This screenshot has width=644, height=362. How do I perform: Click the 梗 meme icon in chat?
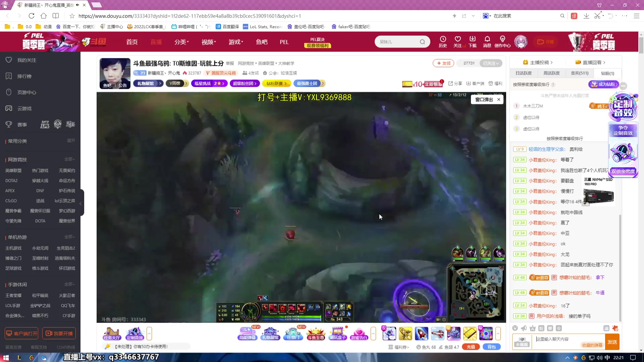(x=550, y=328)
